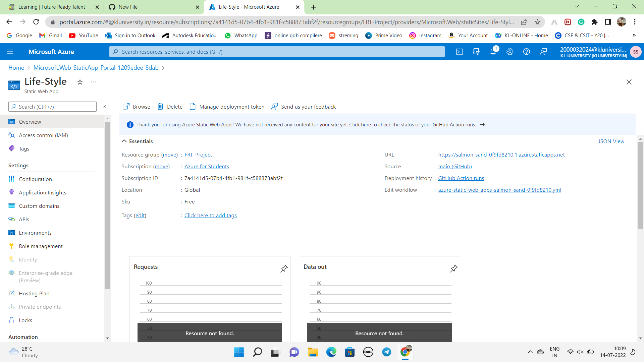Open Directories and subscriptions filter icon
Image resolution: width=644 pixels, height=362 pixels.
click(x=476, y=52)
